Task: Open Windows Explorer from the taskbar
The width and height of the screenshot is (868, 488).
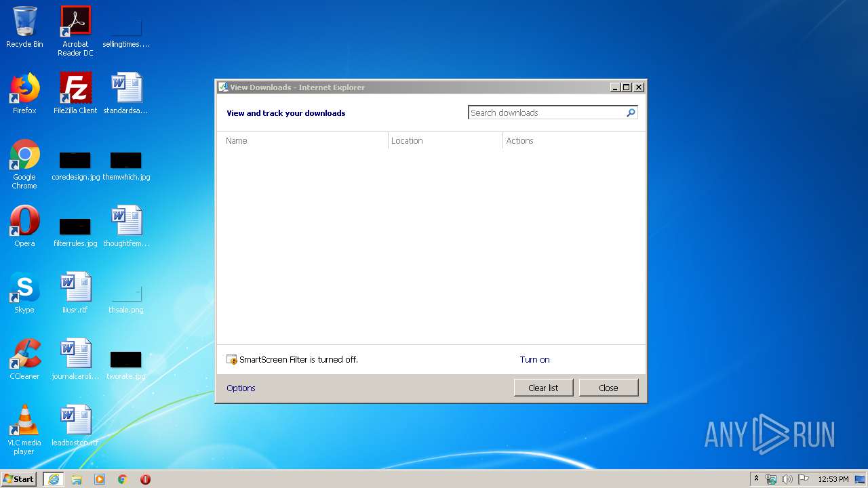Action: (x=77, y=479)
